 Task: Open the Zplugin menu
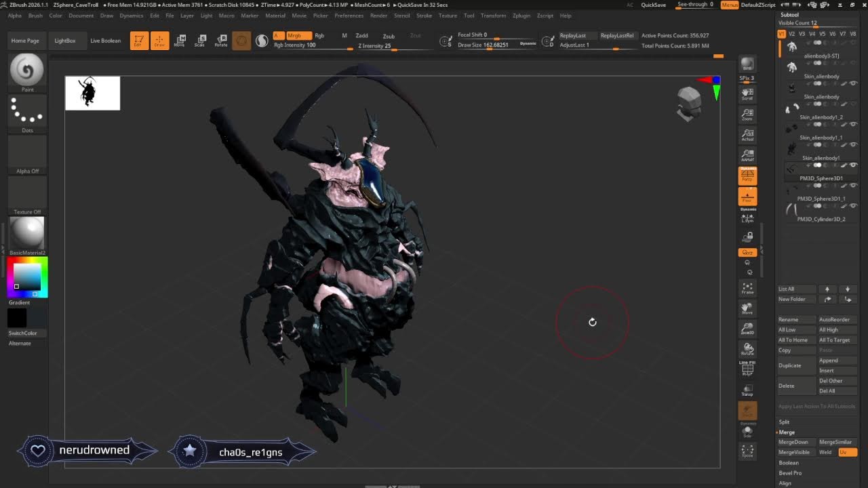click(521, 15)
